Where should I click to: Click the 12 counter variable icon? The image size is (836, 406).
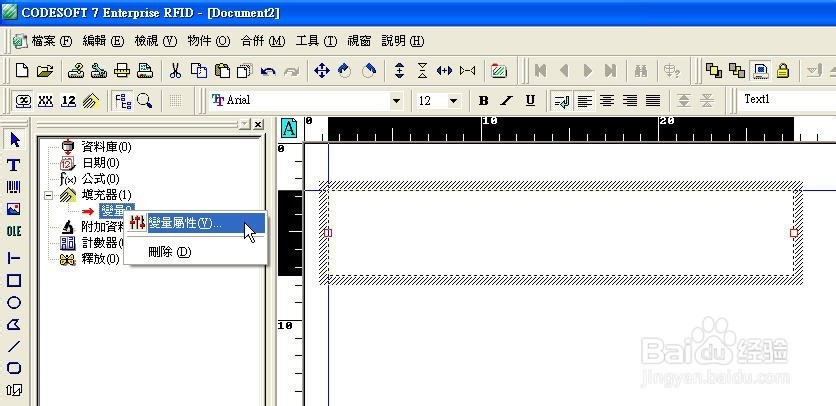click(68, 100)
